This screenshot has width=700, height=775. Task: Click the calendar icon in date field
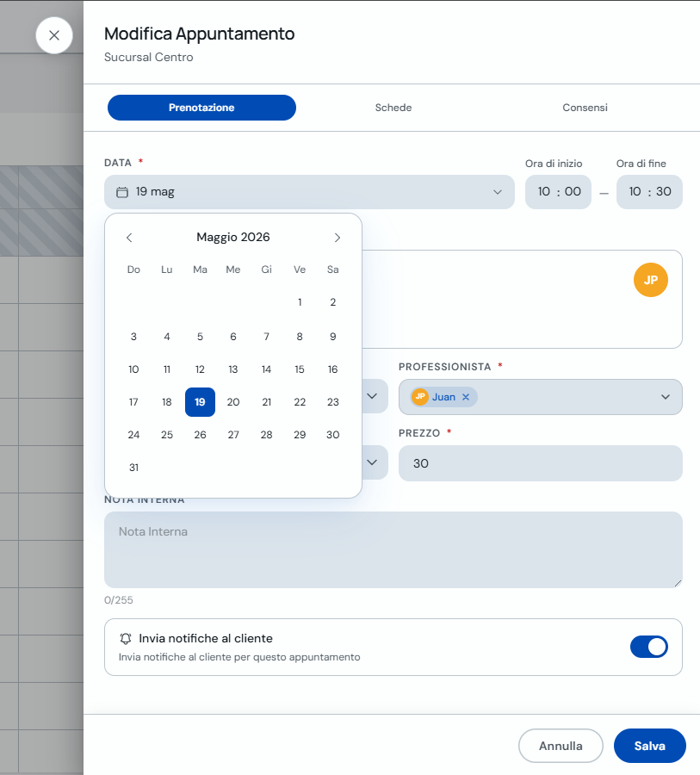coord(122,192)
